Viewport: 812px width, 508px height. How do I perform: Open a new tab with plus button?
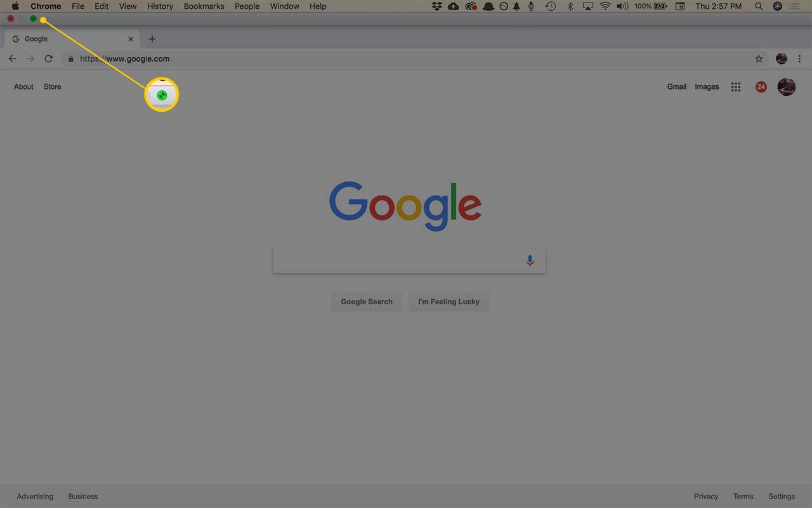point(152,39)
